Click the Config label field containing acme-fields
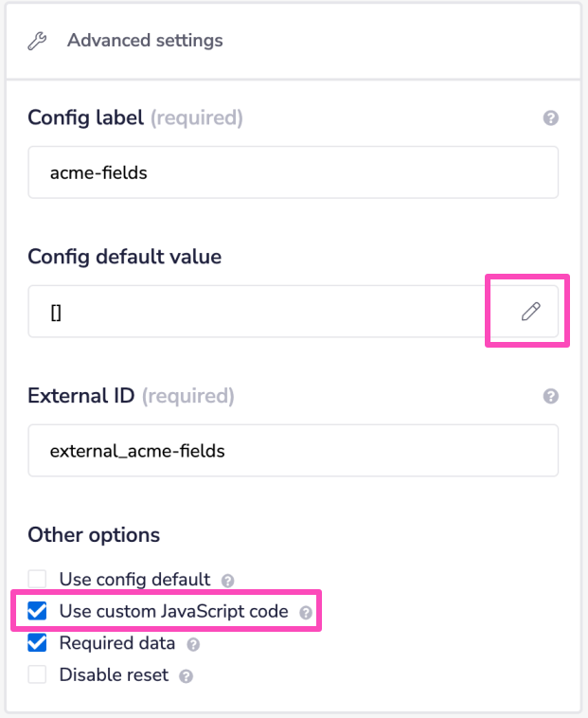The width and height of the screenshot is (588, 718). 293,171
